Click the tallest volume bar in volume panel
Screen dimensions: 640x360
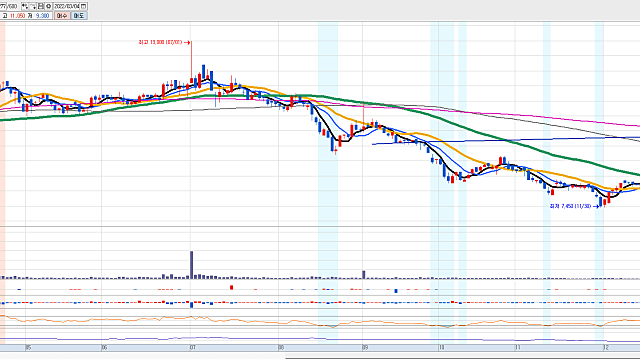pos(191,265)
